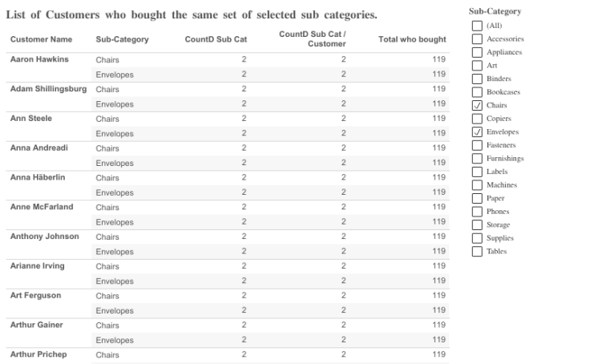Click the Customer Name column header

click(41, 39)
